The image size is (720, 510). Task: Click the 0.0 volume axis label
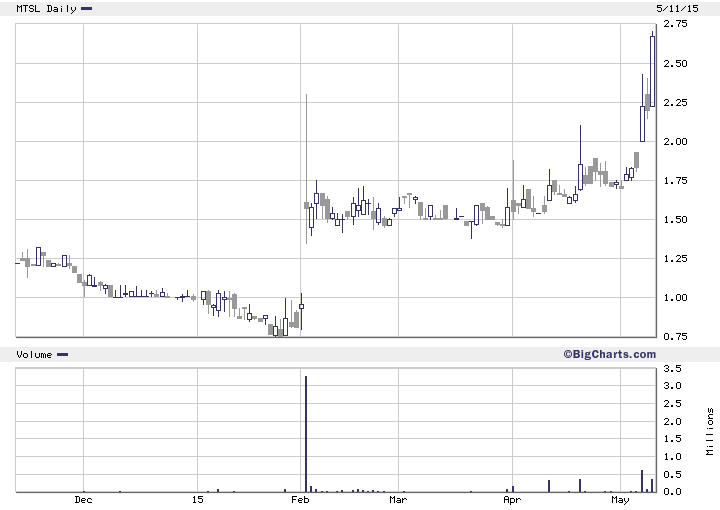tap(672, 492)
